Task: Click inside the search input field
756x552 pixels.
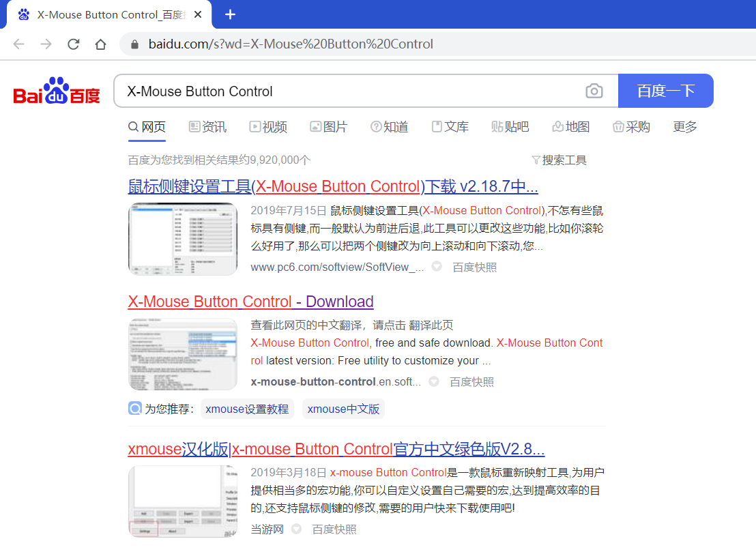Action: pyautogui.click(x=341, y=91)
